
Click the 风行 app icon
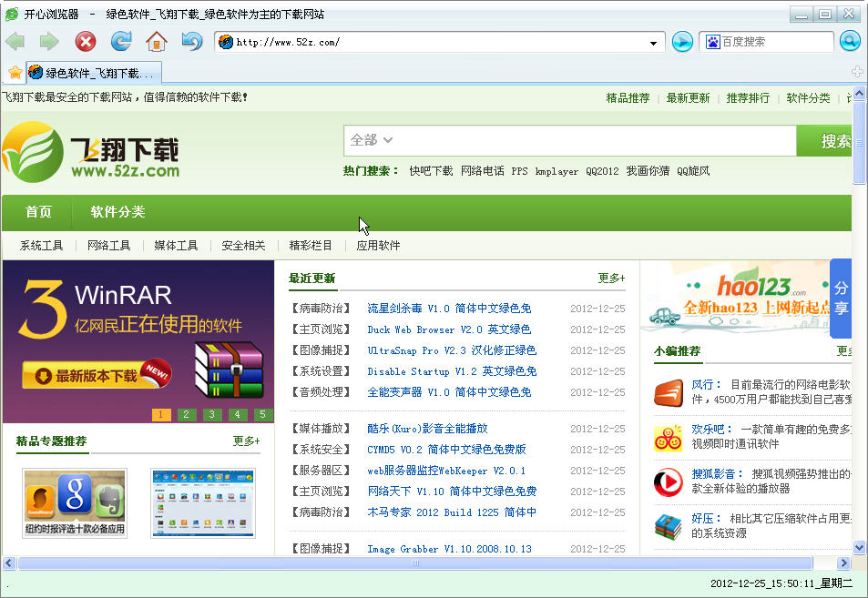tap(669, 393)
